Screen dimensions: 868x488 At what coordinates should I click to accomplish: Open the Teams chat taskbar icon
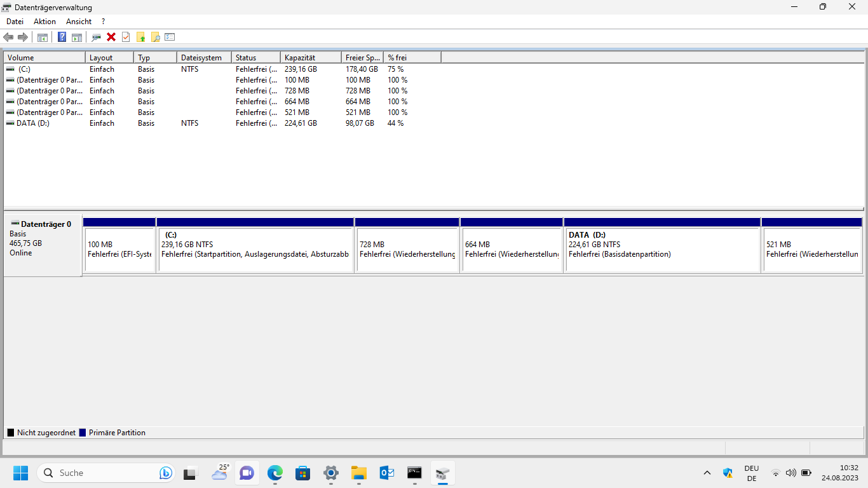tap(247, 473)
